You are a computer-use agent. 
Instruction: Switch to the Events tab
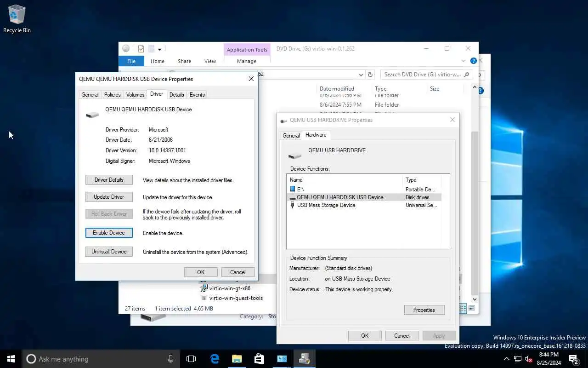[197, 95]
